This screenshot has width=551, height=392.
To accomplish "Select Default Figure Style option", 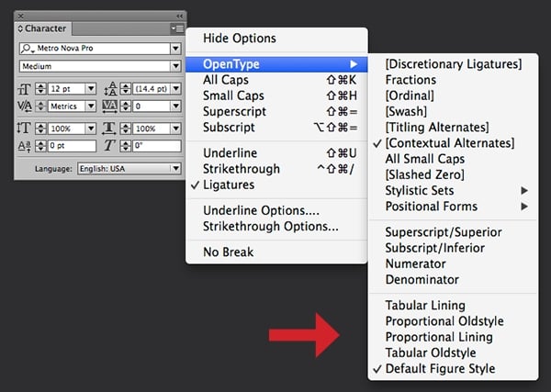I will click(440, 368).
